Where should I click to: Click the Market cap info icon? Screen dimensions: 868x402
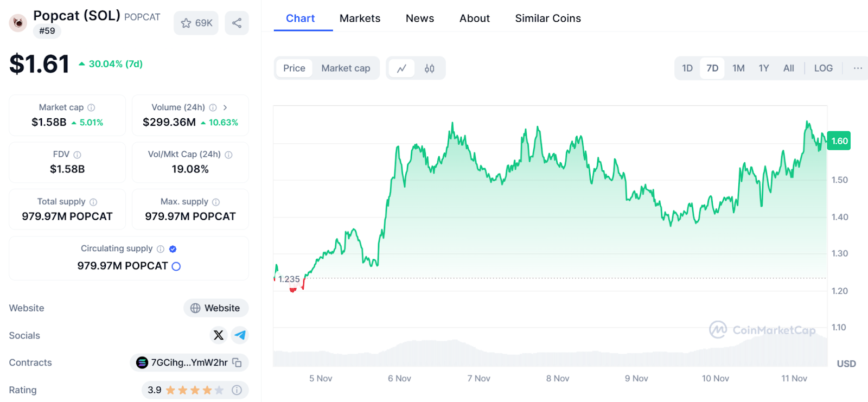(x=91, y=107)
